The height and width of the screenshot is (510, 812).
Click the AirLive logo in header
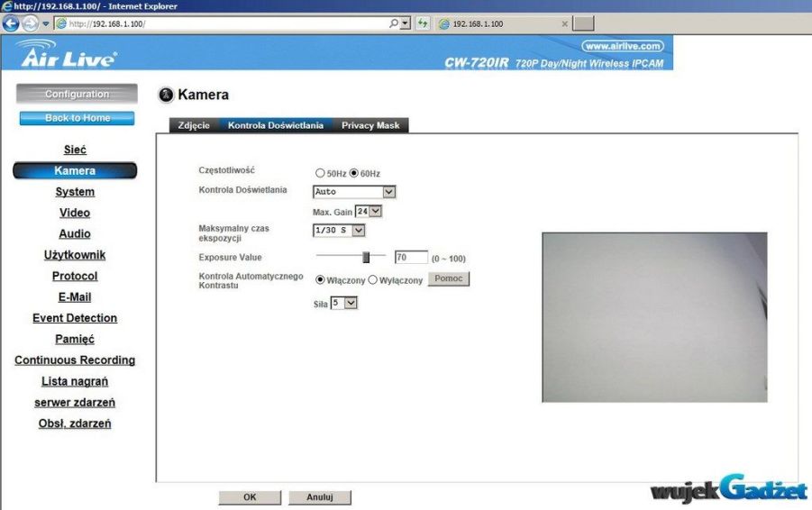coord(65,54)
